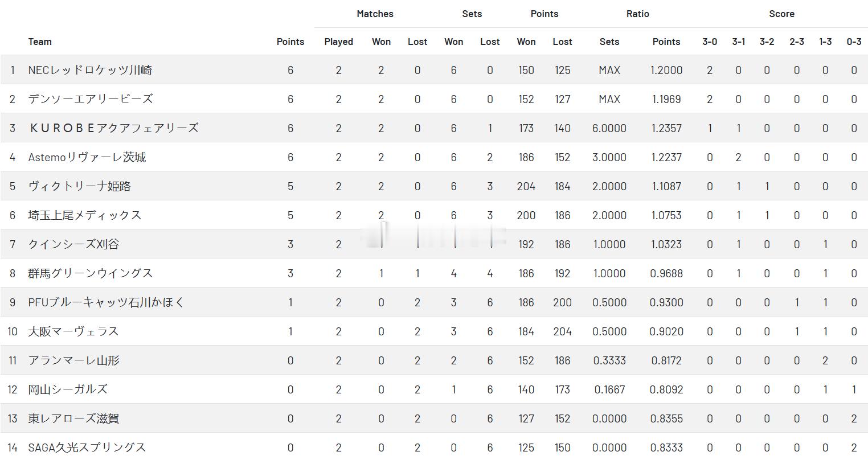This screenshot has width=868, height=468.
Task: Open the Astemoリヴァーレ茨城 team page
Action: 87,157
